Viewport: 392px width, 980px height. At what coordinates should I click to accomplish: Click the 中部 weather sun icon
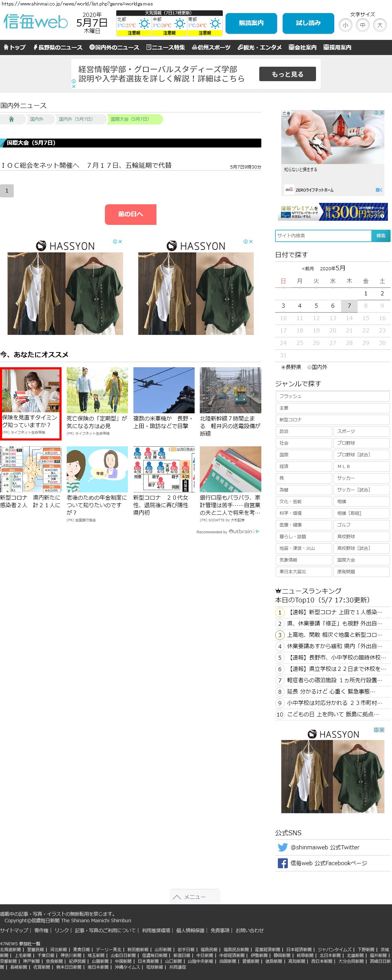pos(180,24)
